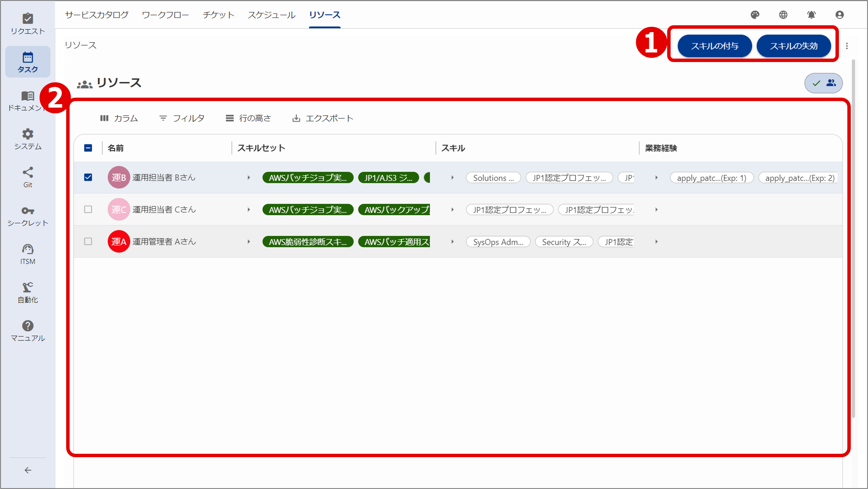
Task: Open シークレット from the sidebar
Action: (28, 215)
